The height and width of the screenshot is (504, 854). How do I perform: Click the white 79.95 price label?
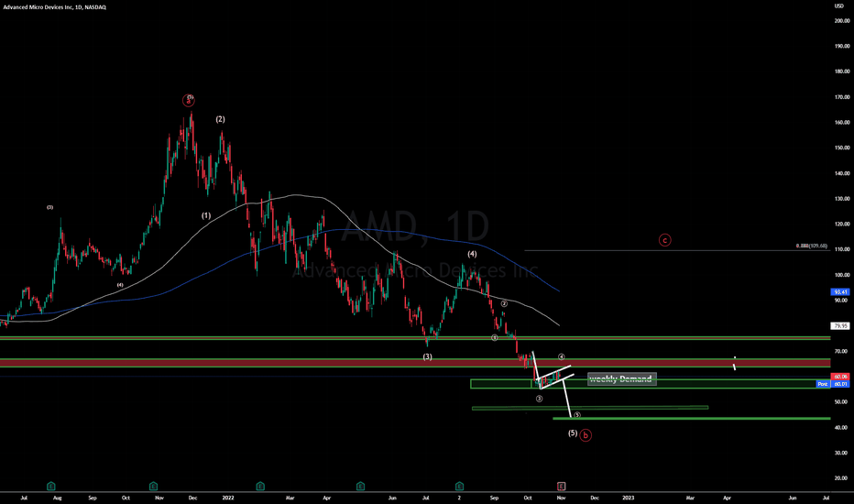click(841, 326)
